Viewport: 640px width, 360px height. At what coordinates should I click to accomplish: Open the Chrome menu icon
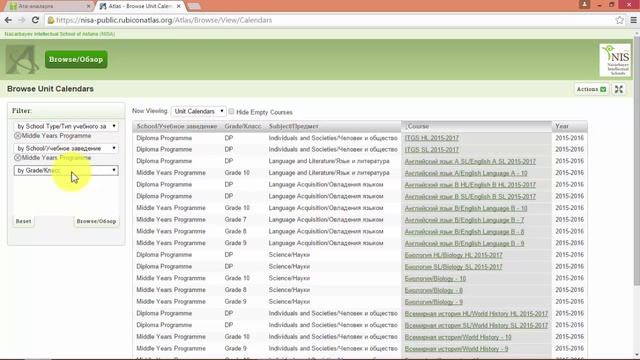pyautogui.click(x=633, y=20)
